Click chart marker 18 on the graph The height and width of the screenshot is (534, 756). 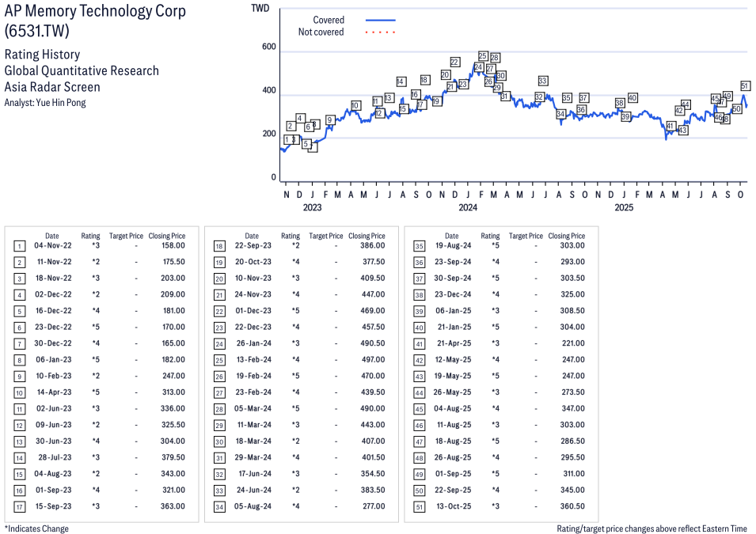coord(424,80)
